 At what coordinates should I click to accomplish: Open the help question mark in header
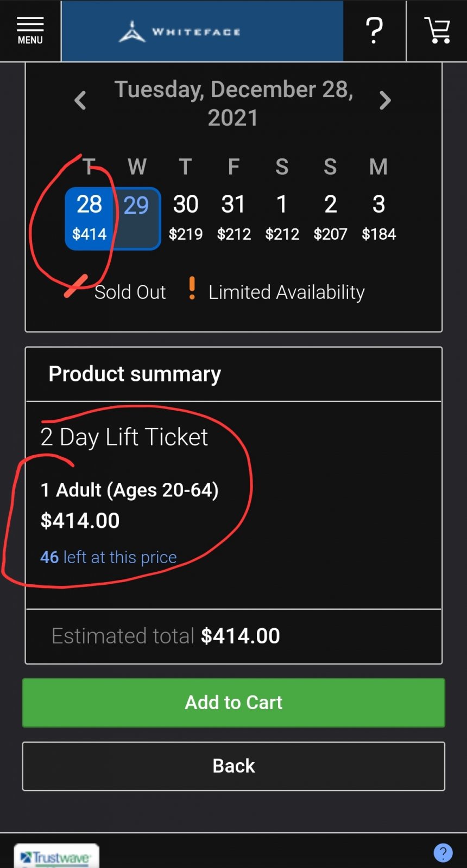coord(374,31)
